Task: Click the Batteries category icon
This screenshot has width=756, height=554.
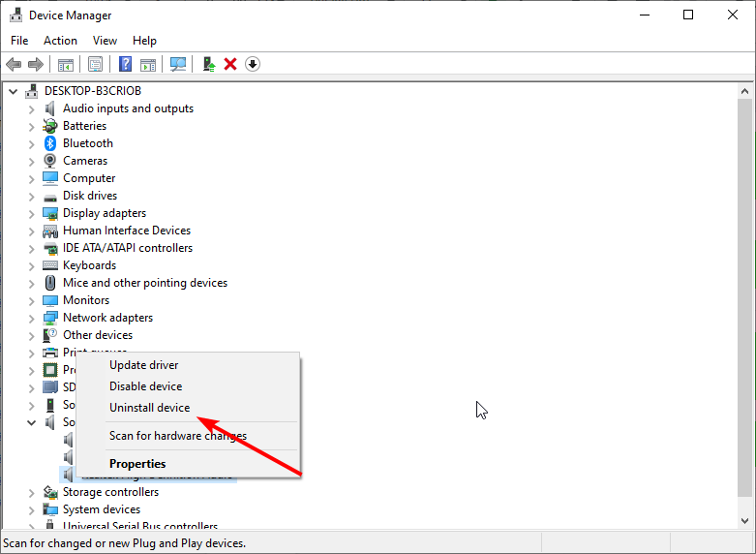Action: pyautogui.click(x=50, y=126)
